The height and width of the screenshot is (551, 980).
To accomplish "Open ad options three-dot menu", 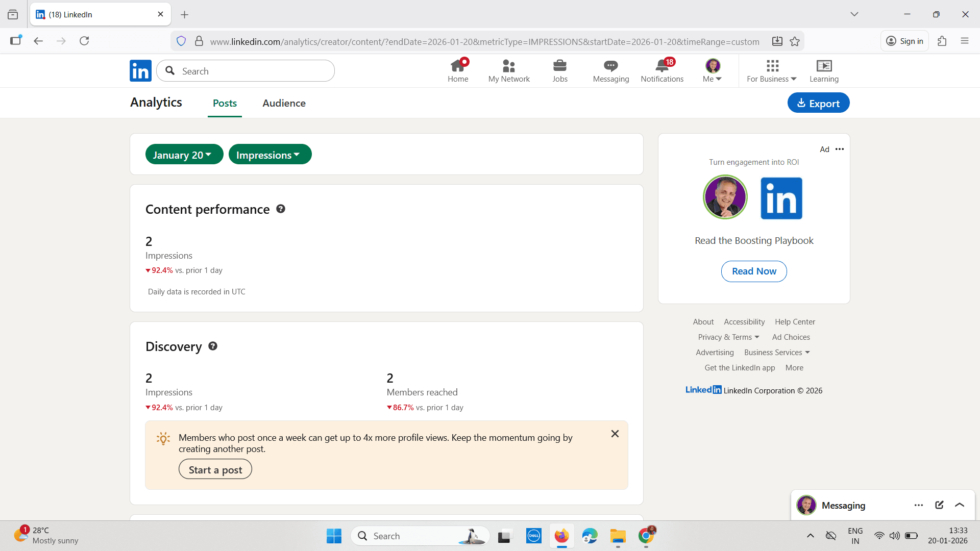I will click(x=840, y=149).
